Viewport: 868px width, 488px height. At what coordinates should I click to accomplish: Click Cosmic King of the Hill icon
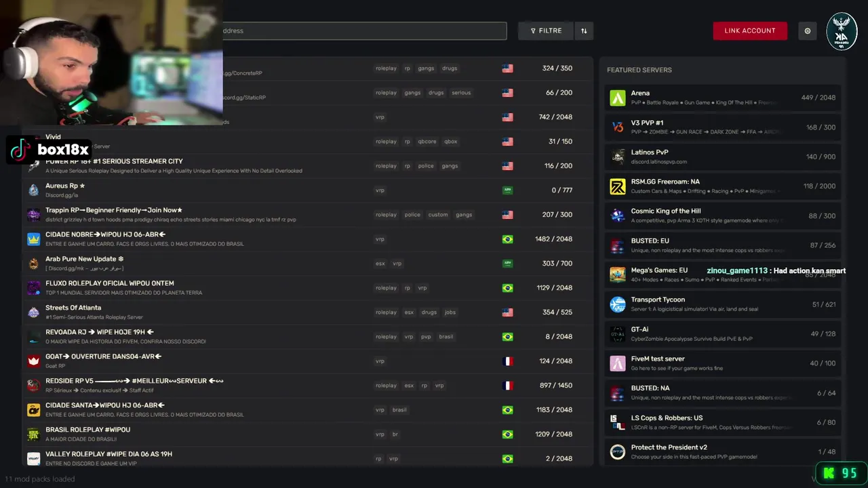pyautogui.click(x=617, y=216)
